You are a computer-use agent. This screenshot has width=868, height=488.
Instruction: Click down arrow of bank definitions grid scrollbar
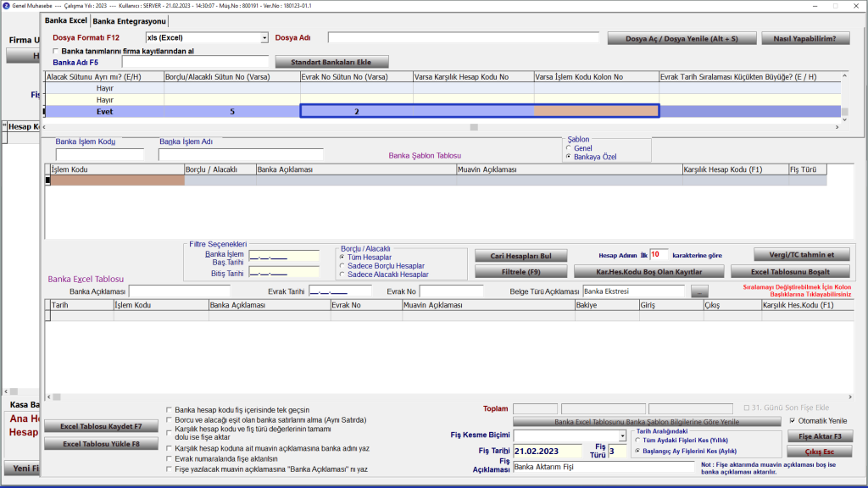845,119
